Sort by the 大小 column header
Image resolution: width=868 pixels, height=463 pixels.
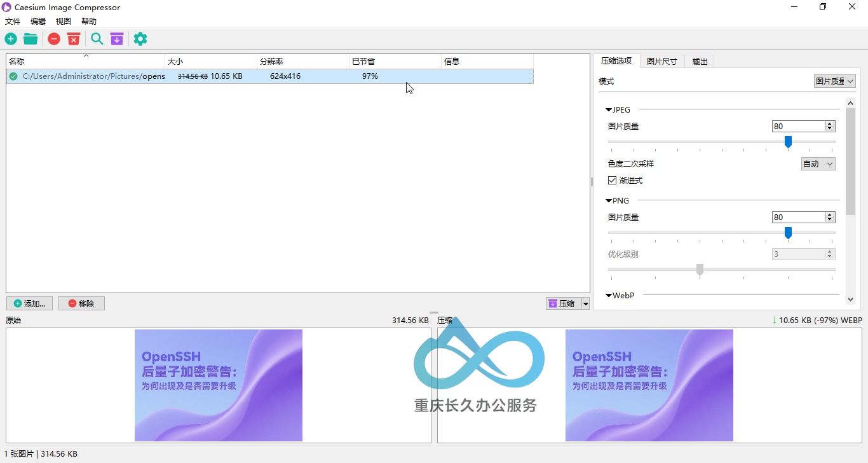[x=211, y=62]
